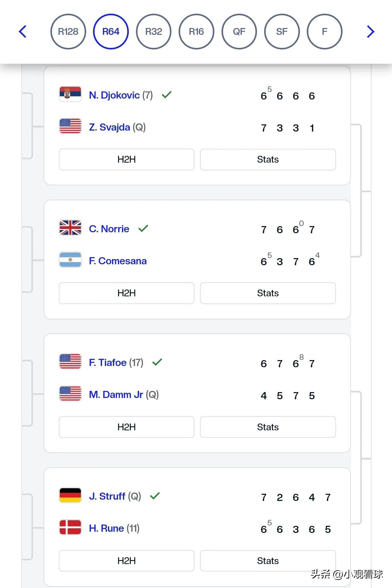
Task: Select the R128 round tab
Action: 68,31
